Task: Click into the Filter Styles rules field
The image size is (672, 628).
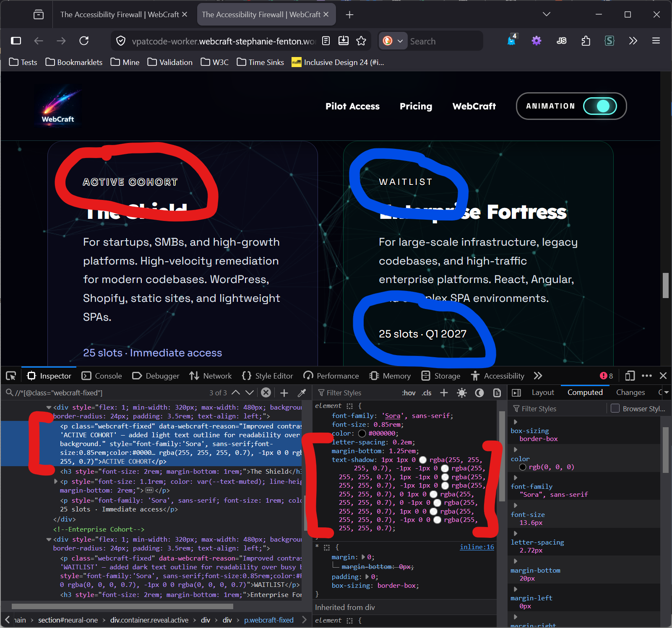Action: tap(357, 393)
